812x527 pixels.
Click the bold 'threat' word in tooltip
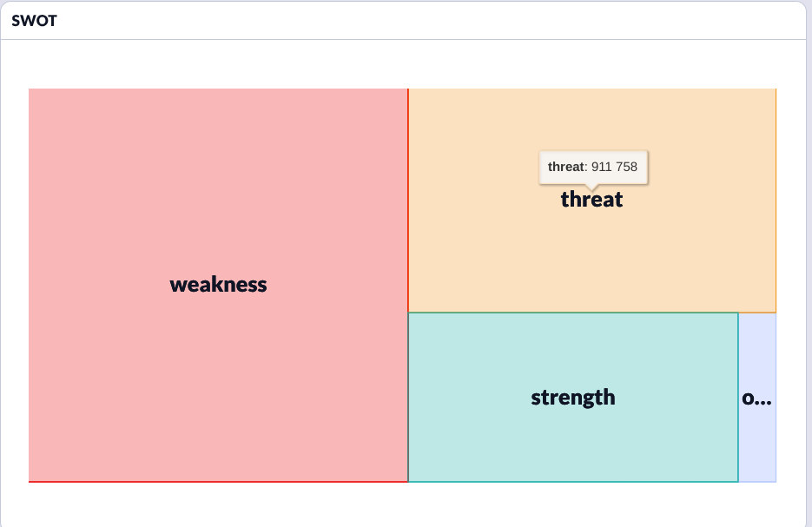coord(565,167)
